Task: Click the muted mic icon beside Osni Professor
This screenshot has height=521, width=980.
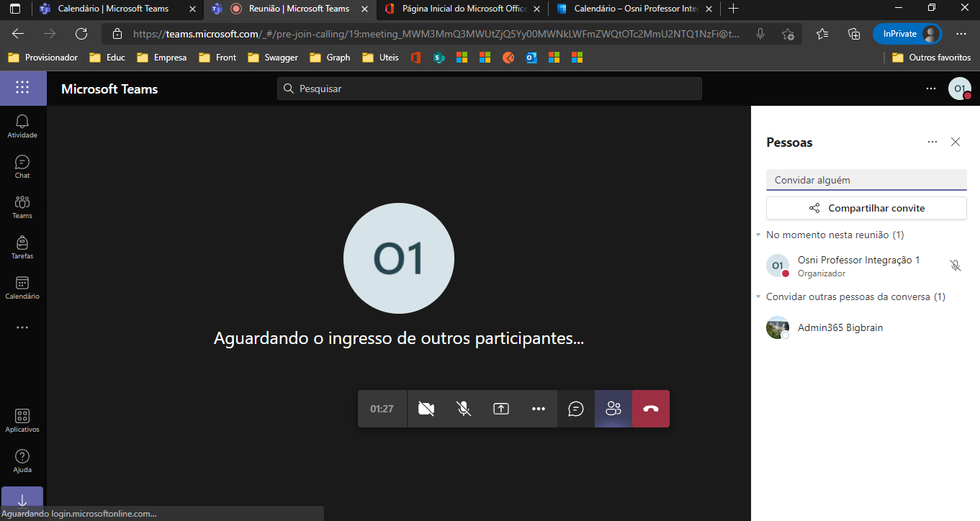Action: 956,266
